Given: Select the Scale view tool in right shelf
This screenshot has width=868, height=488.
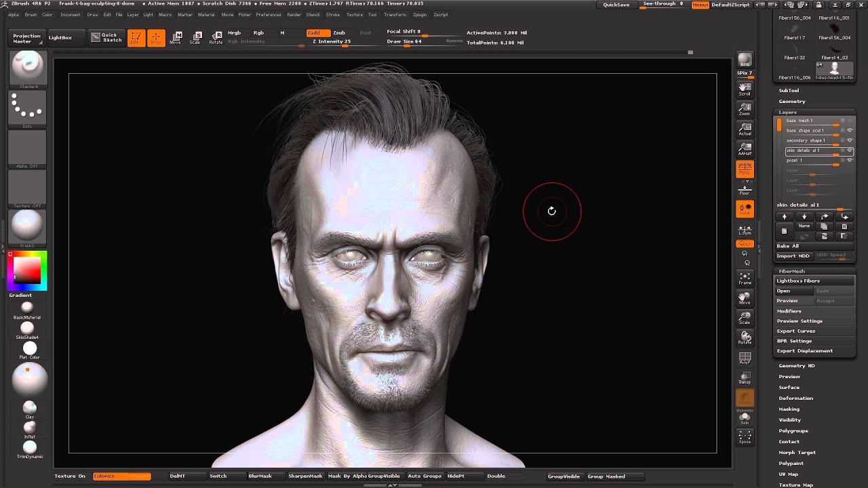Looking at the screenshot, I should pyautogui.click(x=745, y=318).
